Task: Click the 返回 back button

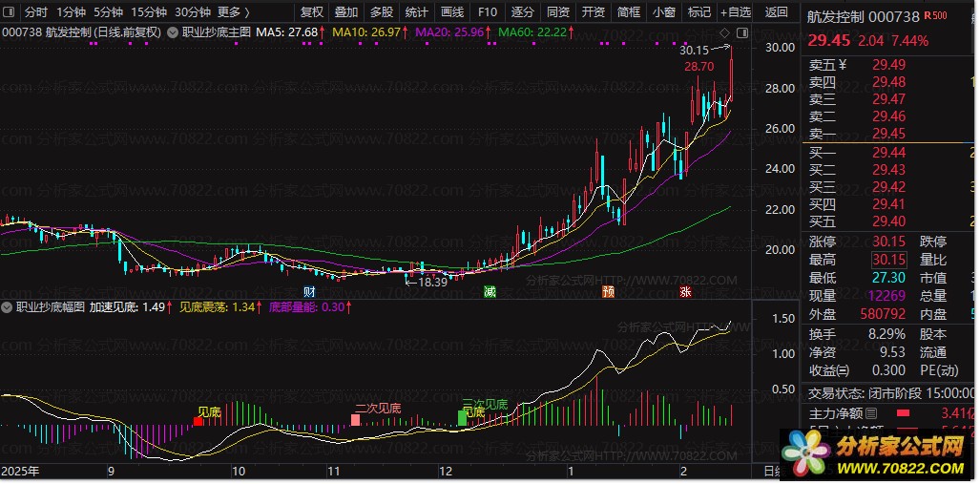Action: pos(776,11)
